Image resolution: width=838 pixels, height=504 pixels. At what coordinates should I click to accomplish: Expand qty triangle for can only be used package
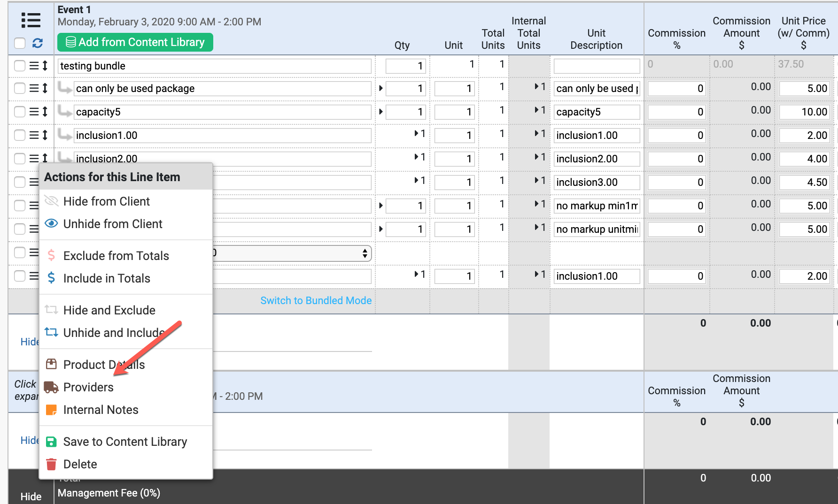(x=380, y=88)
